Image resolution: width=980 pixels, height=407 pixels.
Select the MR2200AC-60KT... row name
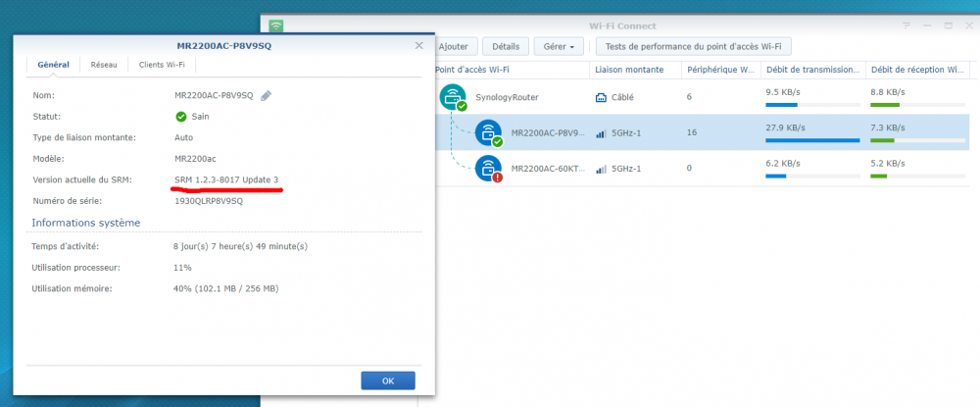(548, 169)
